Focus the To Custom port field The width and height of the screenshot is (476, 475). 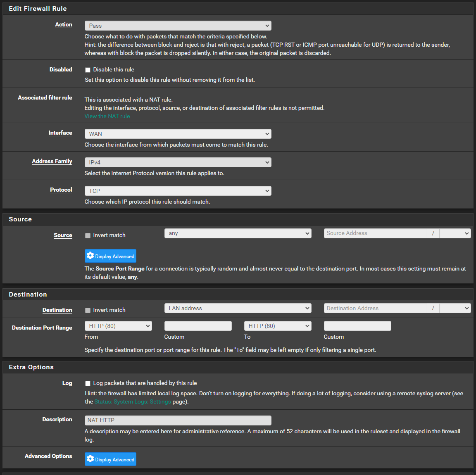[357, 326]
